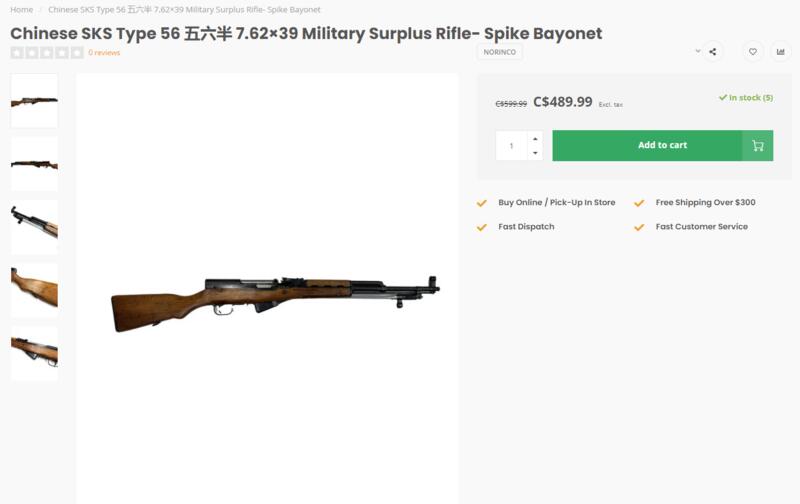
Task: Go to Home breadcrumb
Action: coord(21,10)
